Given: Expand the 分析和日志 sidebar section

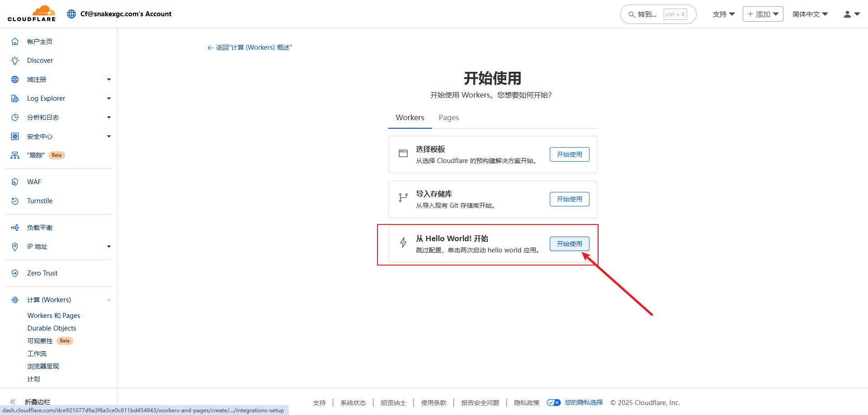Looking at the screenshot, I should [x=109, y=117].
